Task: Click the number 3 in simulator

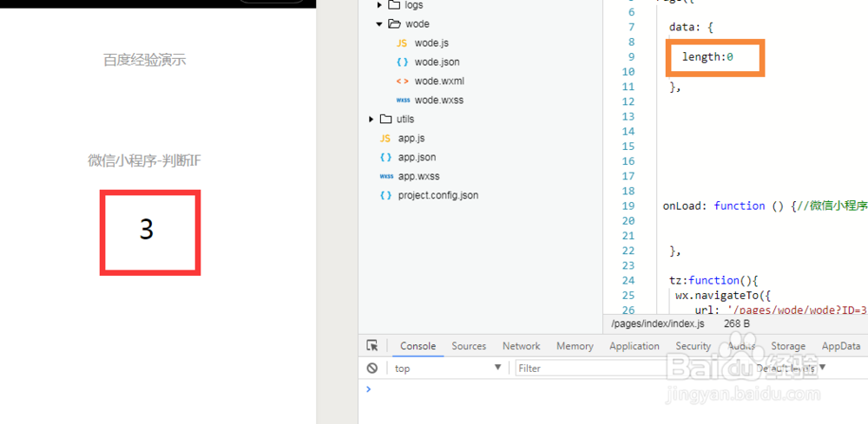Action: [146, 230]
